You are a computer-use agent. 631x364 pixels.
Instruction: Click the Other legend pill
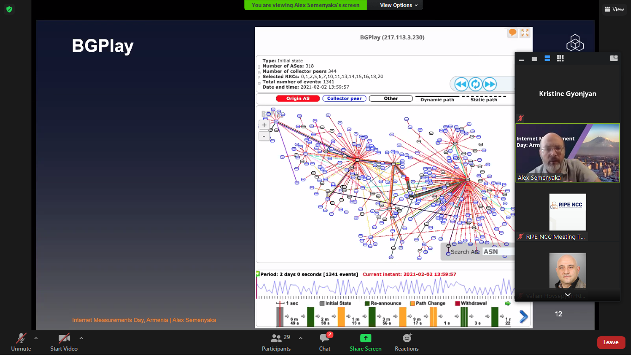click(391, 98)
